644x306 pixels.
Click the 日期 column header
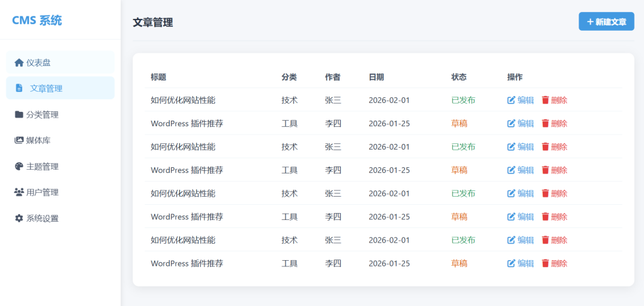(376, 77)
